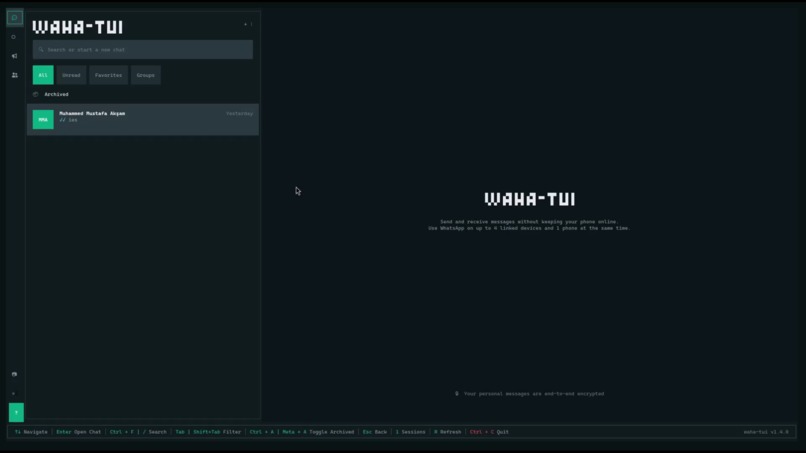This screenshot has height=453, width=806.
Task: Click the MMA avatar thumbnail
Action: [43, 119]
